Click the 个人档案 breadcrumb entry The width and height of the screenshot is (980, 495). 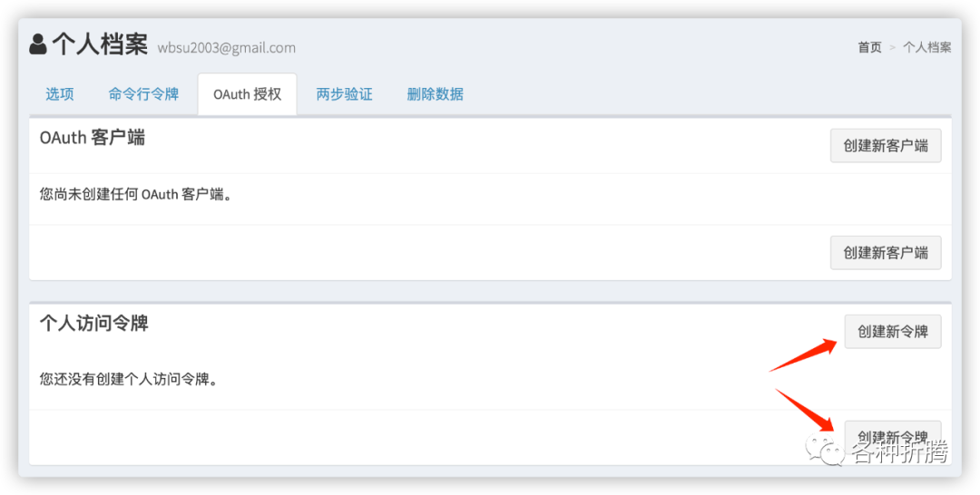pyautogui.click(x=926, y=47)
